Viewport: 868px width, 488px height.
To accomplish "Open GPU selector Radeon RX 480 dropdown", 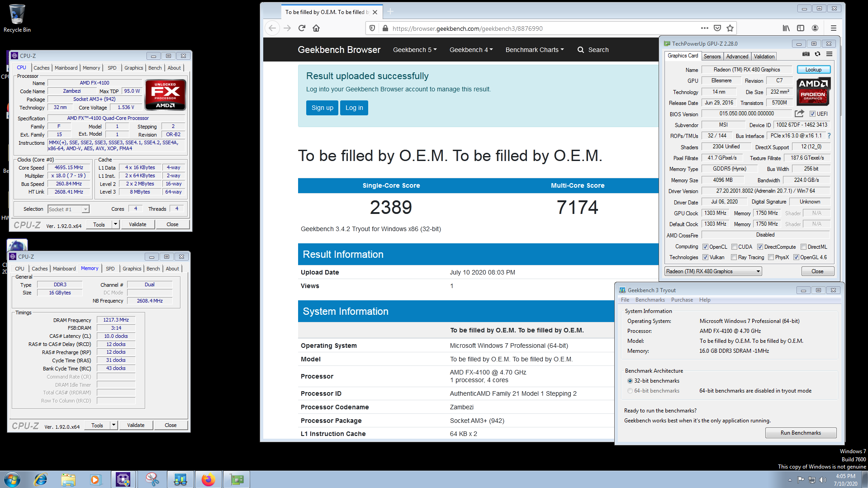I will click(x=713, y=271).
